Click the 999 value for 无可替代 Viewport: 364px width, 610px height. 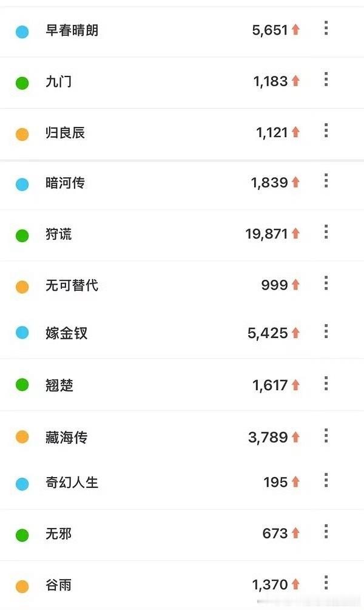coord(275,285)
